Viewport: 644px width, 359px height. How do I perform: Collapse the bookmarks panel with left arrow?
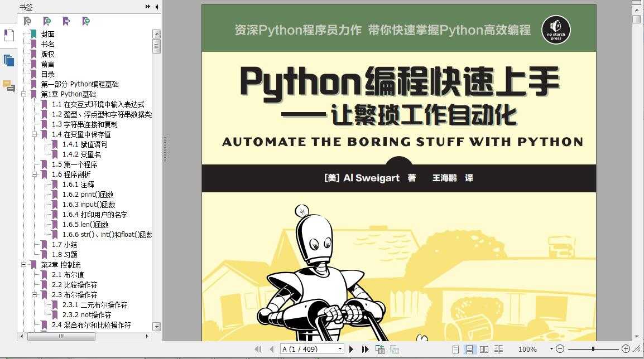click(x=156, y=7)
